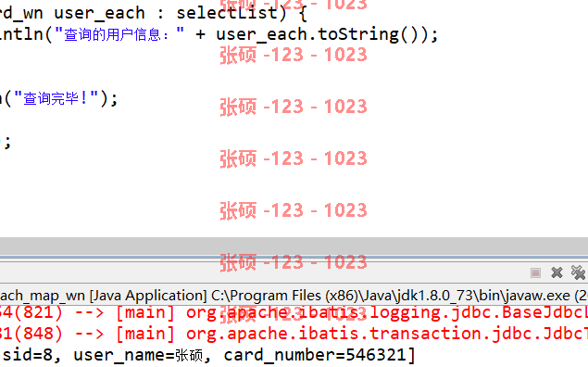Click the editor horizontal scrollbar

tap(294, 246)
